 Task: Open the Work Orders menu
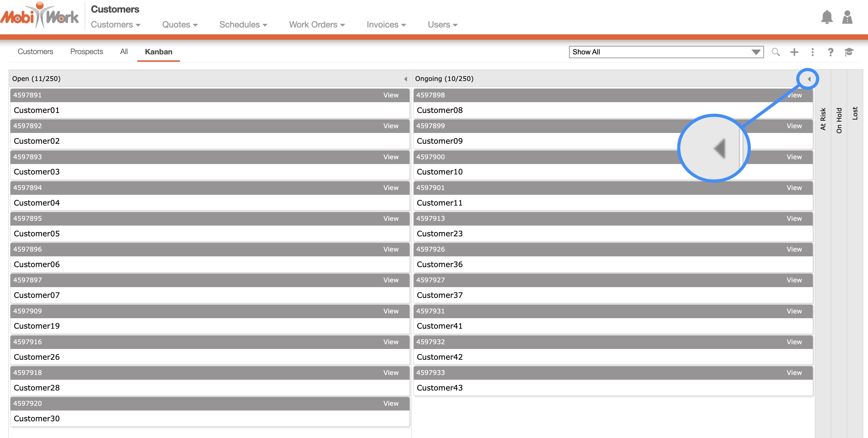click(x=316, y=24)
